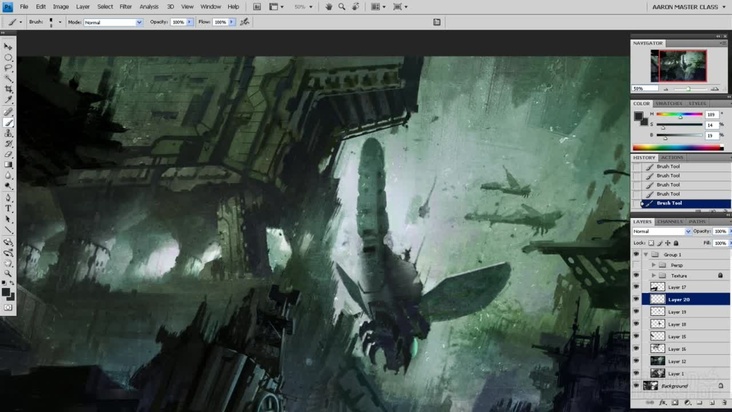Open the File menu
732x412 pixels.
tap(24, 7)
